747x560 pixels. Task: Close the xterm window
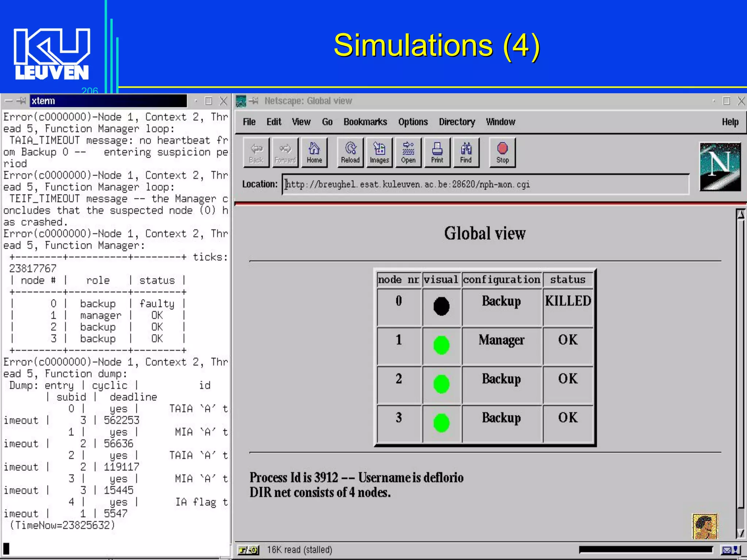(x=223, y=101)
